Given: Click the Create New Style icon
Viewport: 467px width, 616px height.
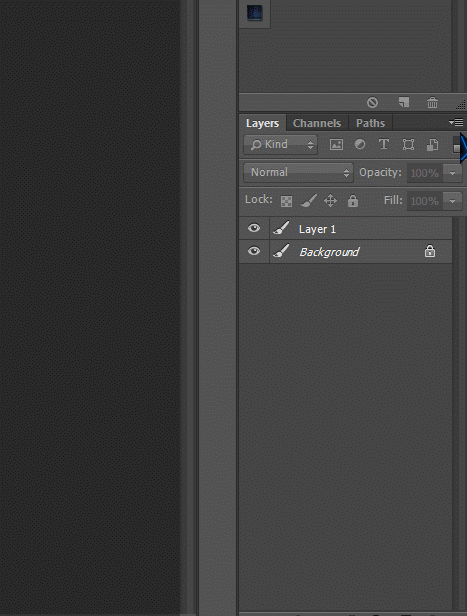Looking at the screenshot, I should pyautogui.click(x=404, y=102).
